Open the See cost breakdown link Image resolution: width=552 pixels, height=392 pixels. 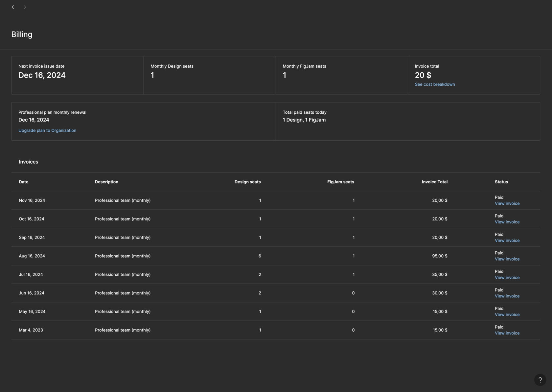click(x=435, y=84)
